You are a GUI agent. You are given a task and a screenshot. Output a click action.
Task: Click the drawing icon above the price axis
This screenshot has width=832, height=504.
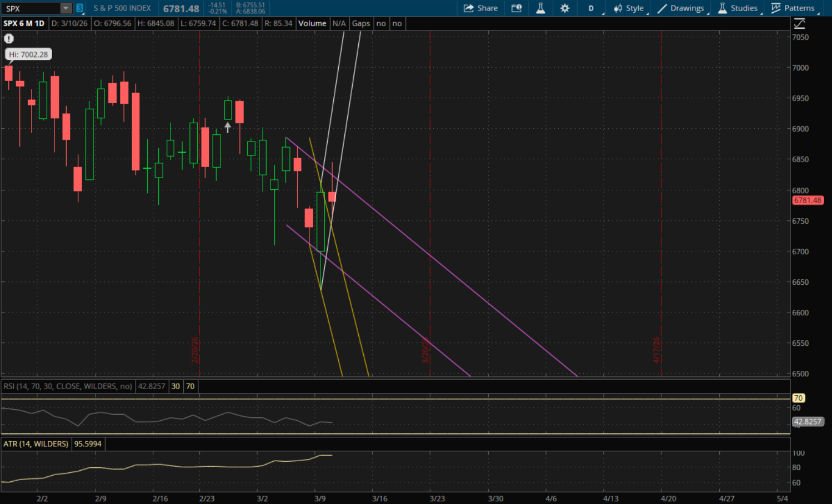(x=799, y=23)
